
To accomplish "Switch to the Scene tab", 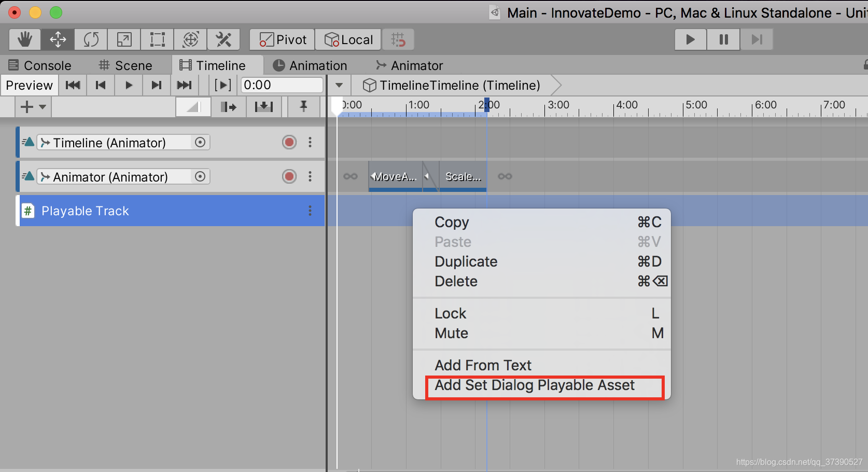I will [125, 65].
